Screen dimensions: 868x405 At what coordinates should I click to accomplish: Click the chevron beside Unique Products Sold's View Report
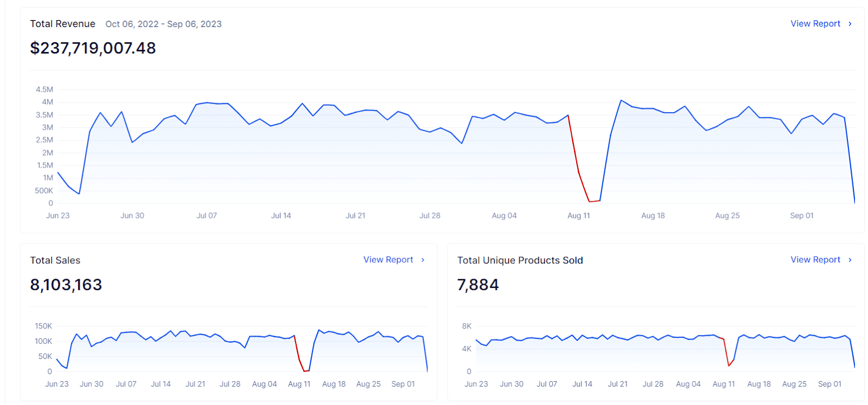click(x=850, y=260)
